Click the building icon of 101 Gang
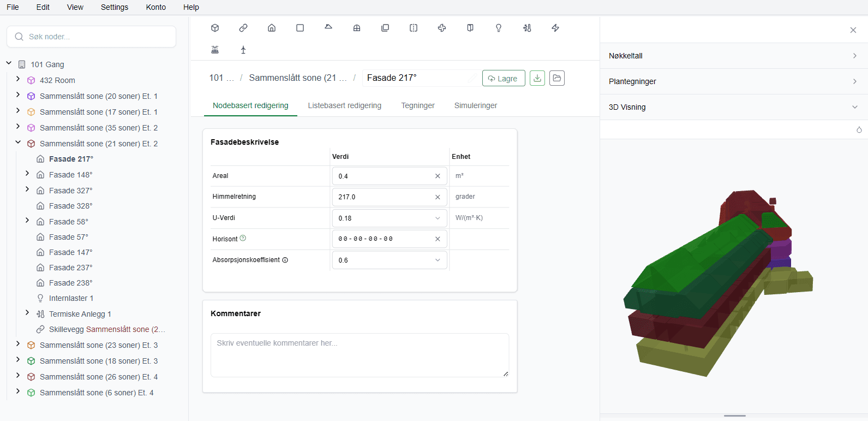Screen dimensions: 868x421 coord(22,64)
